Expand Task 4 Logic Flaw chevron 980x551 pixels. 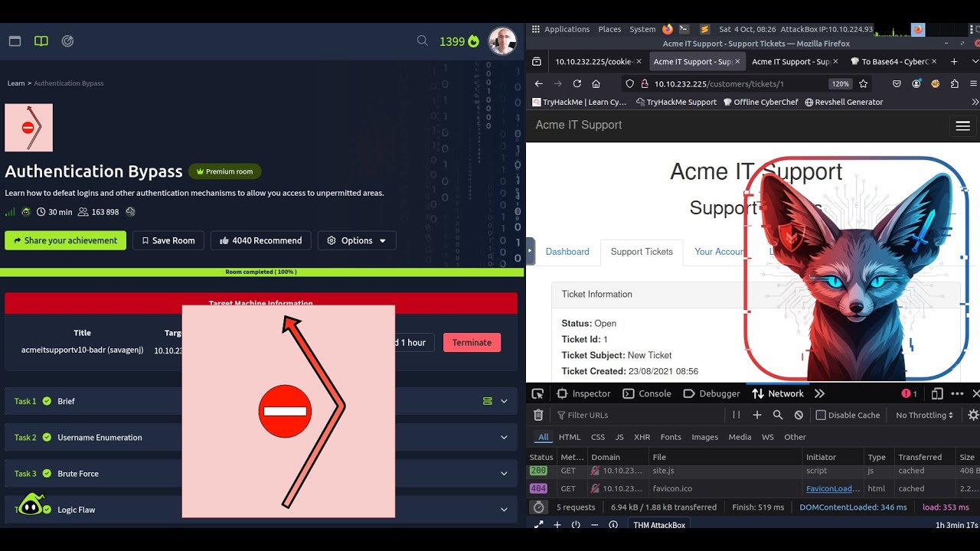click(x=504, y=509)
